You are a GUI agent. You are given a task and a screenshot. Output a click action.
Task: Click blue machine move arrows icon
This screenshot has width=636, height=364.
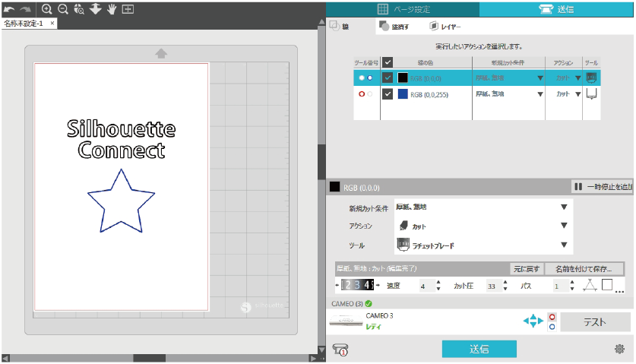(x=533, y=321)
